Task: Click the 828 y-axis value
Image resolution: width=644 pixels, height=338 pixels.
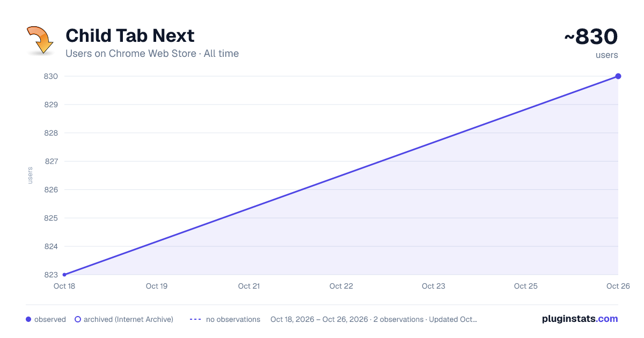Action: pyautogui.click(x=51, y=133)
